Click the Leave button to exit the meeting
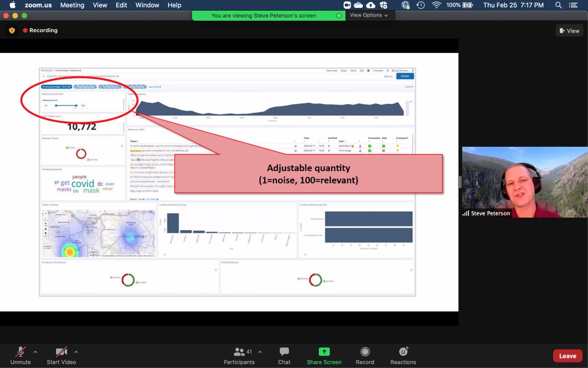The height and width of the screenshot is (368, 588). 567,355
